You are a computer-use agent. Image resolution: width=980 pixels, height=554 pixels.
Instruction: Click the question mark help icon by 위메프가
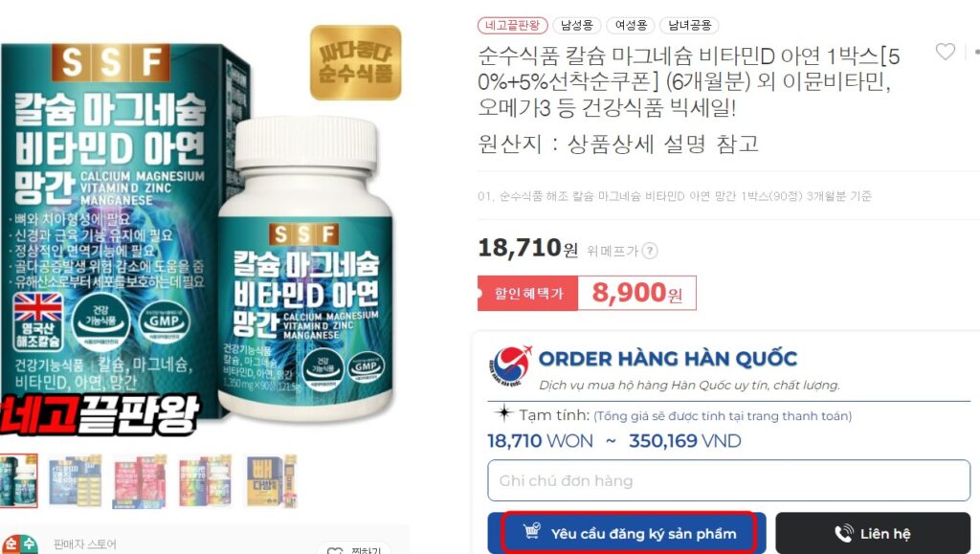click(650, 251)
